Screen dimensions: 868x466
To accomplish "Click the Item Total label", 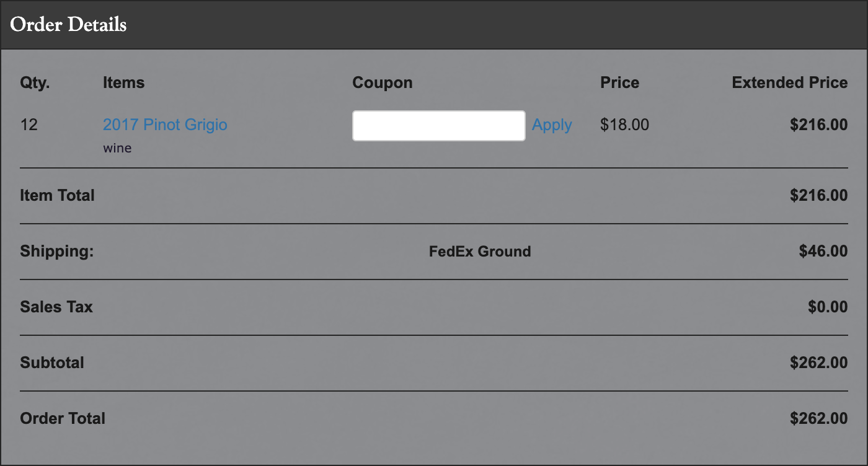I will pyautogui.click(x=58, y=195).
